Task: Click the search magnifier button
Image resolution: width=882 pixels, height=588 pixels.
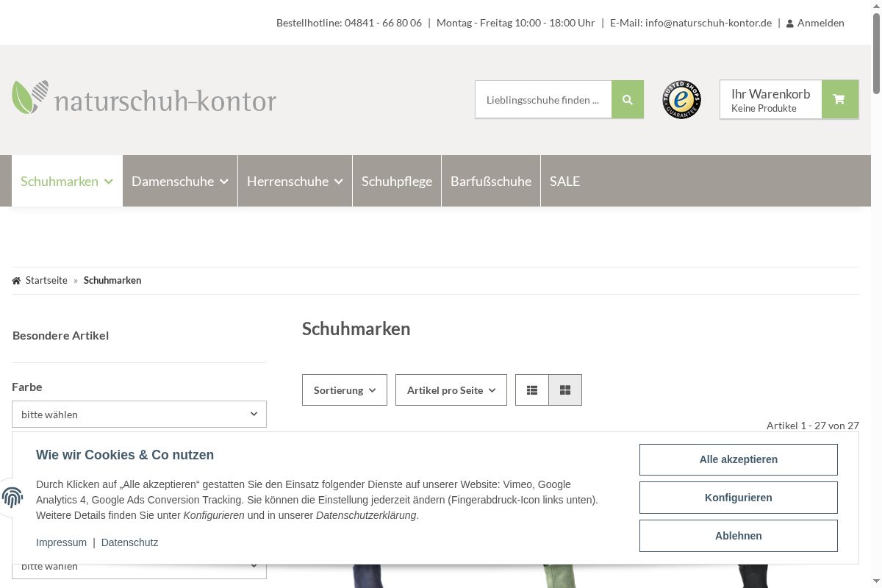Action: (x=627, y=100)
